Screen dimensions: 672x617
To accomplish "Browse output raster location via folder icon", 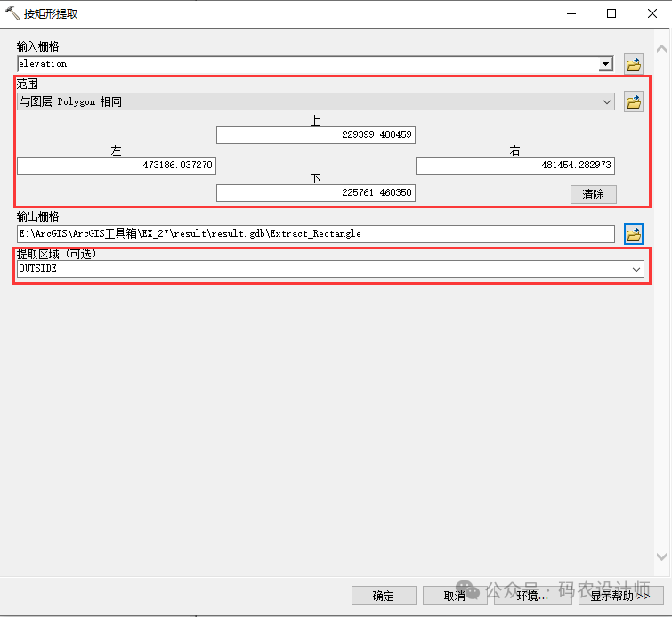I will pyautogui.click(x=633, y=234).
